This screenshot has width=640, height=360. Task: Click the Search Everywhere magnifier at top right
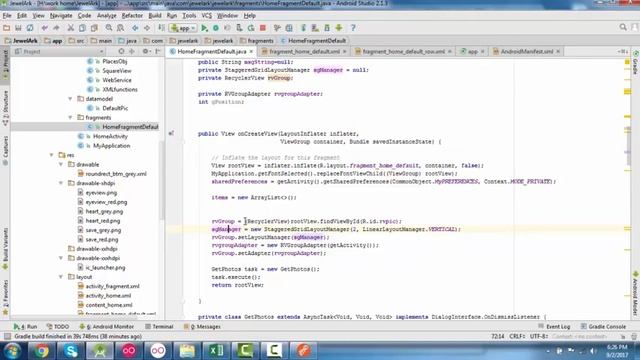(x=623, y=27)
